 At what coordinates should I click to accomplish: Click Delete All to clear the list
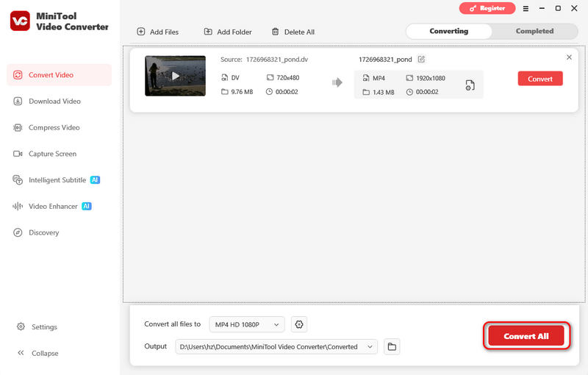(293, 32)
